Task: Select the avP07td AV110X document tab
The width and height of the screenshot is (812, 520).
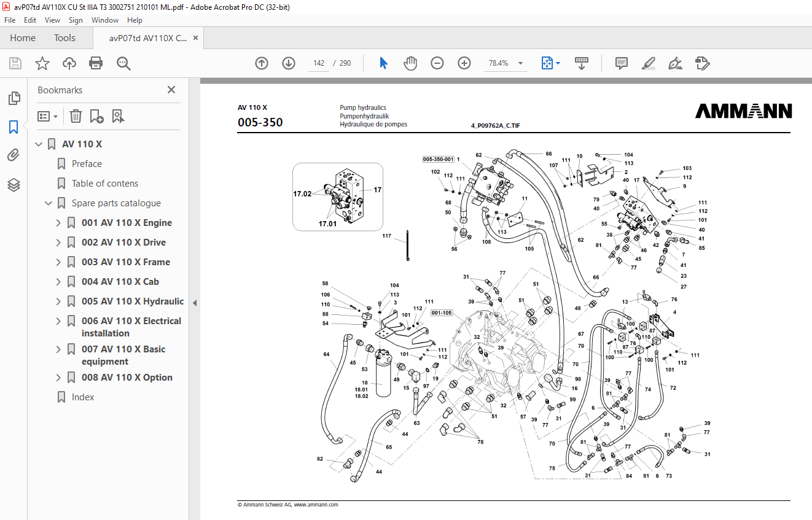Action: click(x=148, y=38)
